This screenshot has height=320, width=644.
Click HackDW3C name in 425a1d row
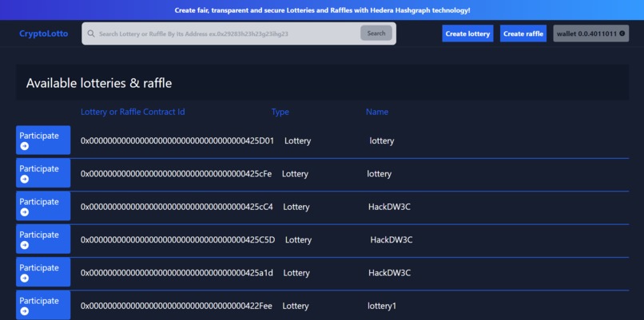pyautogui.click(x=389, y=273)
